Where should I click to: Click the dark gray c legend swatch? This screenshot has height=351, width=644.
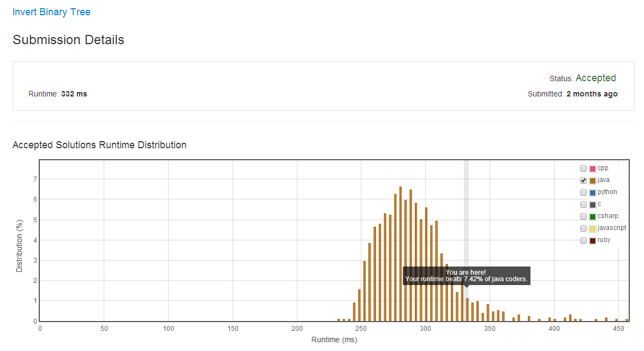(x=593, y=204)
